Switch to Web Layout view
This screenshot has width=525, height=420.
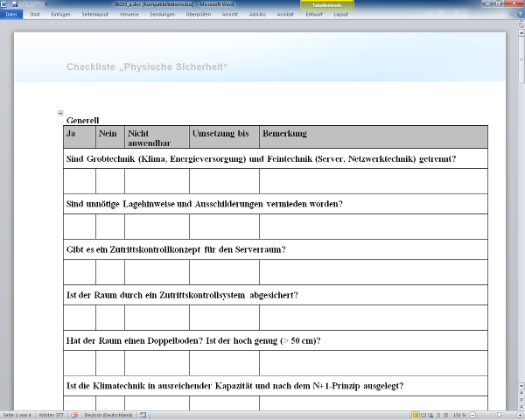(430, 415)
